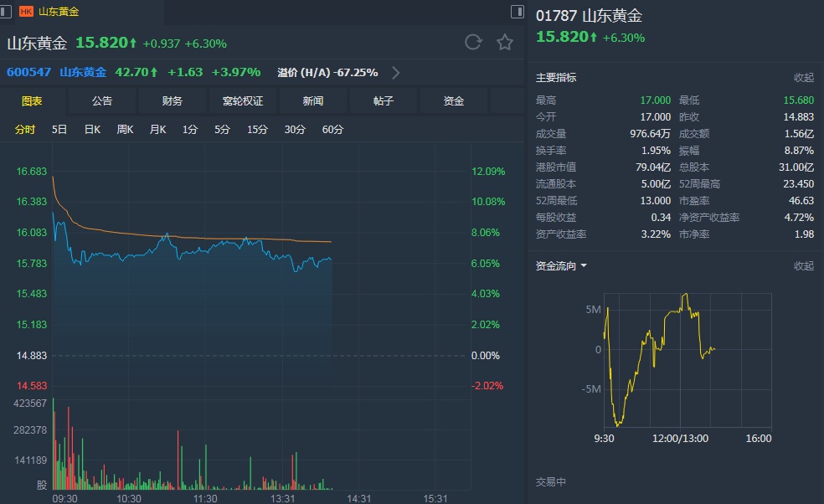Open the A-share 600547 stock code link
This screenshot has width=824, height=504.
29,72
